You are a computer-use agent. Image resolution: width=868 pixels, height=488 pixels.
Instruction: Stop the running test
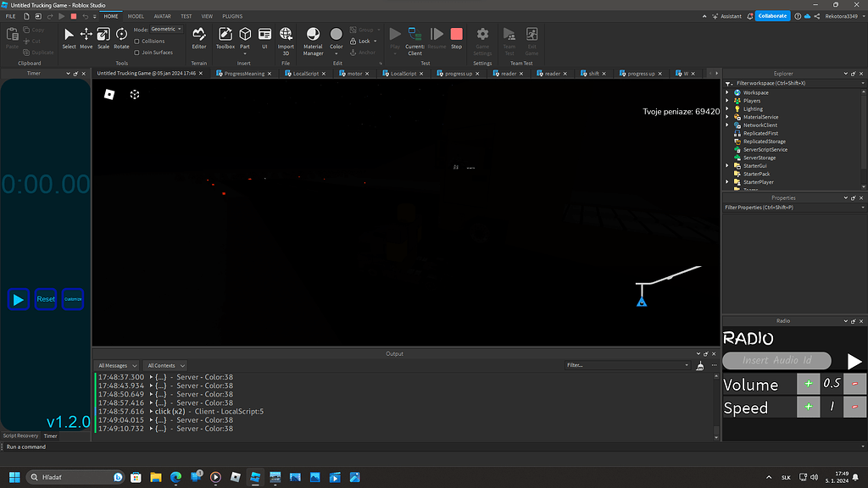(456, 38)
